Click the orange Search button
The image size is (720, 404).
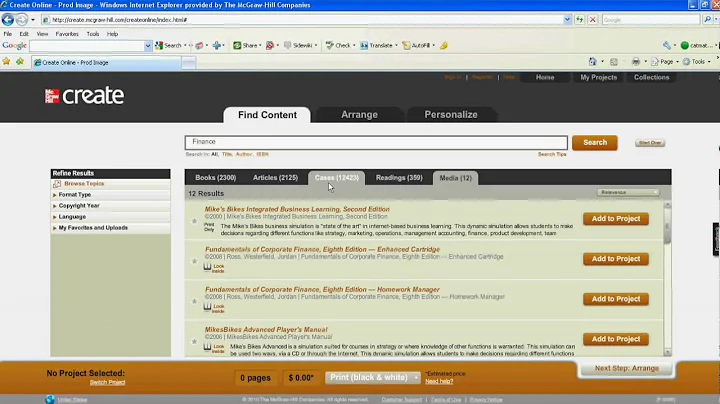point(595,142)
